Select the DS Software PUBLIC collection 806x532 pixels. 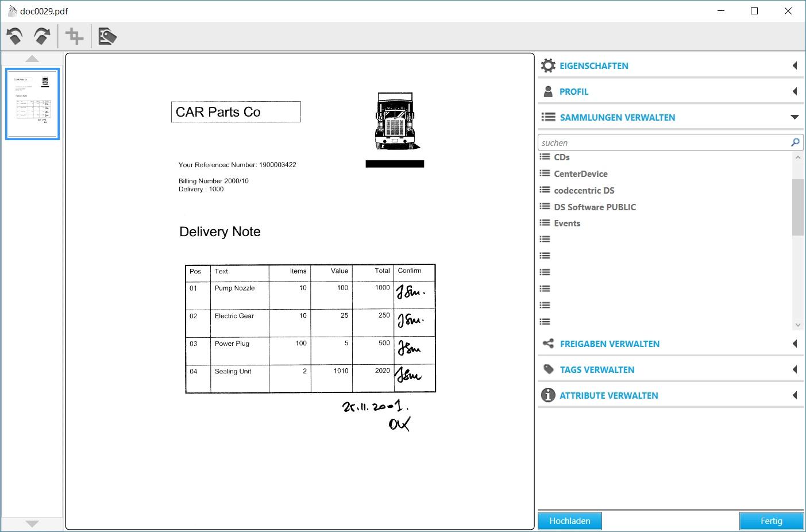coord(595,207)
